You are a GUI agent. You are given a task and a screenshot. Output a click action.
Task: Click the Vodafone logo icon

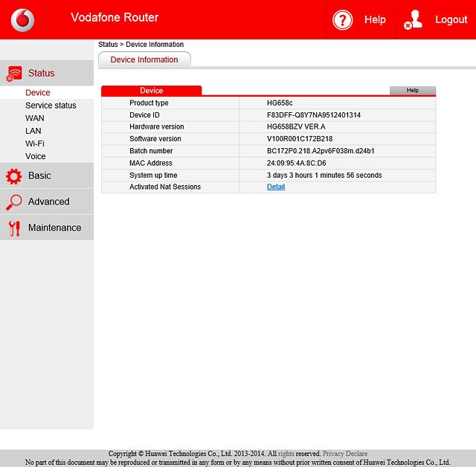tap(23, 20)
